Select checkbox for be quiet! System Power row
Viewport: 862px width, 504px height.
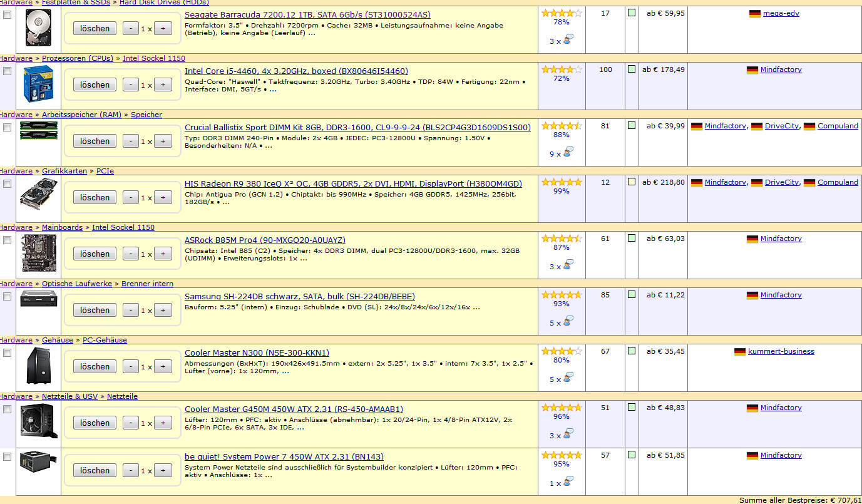pos(7,456)
